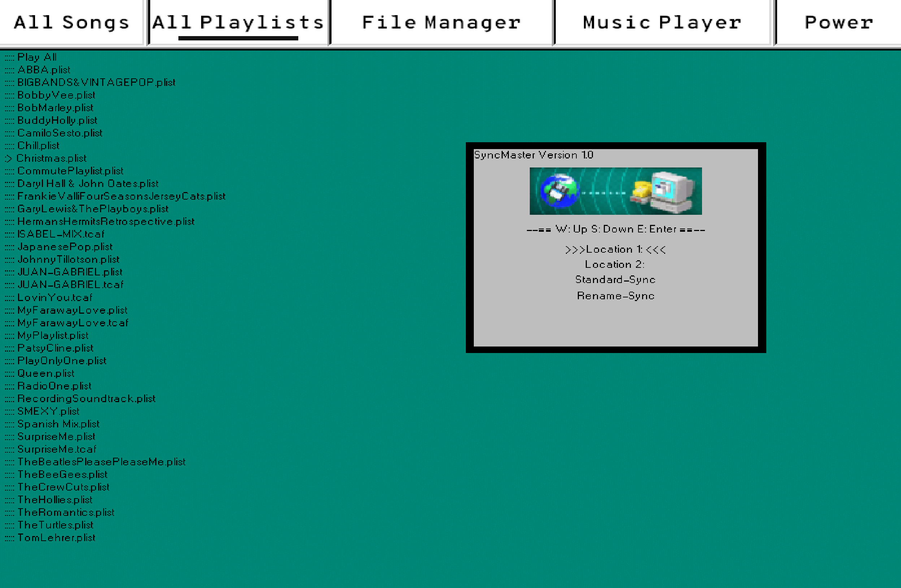This screenshot has height=588, width=901.
Task: Open ISABEL-MIX.tcaf file
Action: (61, 234)
